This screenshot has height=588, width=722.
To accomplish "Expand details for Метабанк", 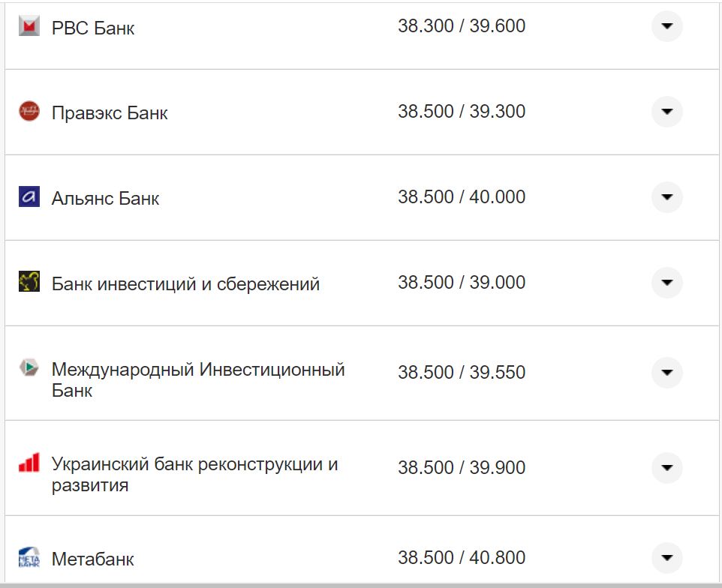I will (x=666, y=558).
